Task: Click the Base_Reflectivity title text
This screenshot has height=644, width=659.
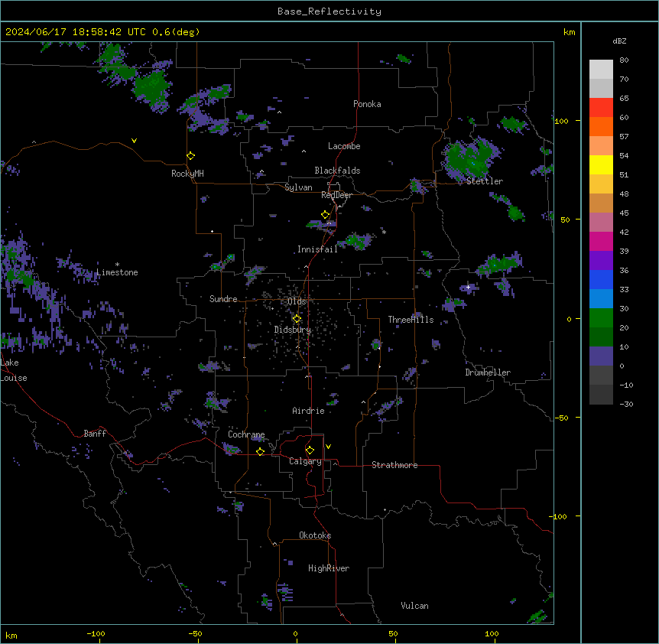Action: coord(329,11)
